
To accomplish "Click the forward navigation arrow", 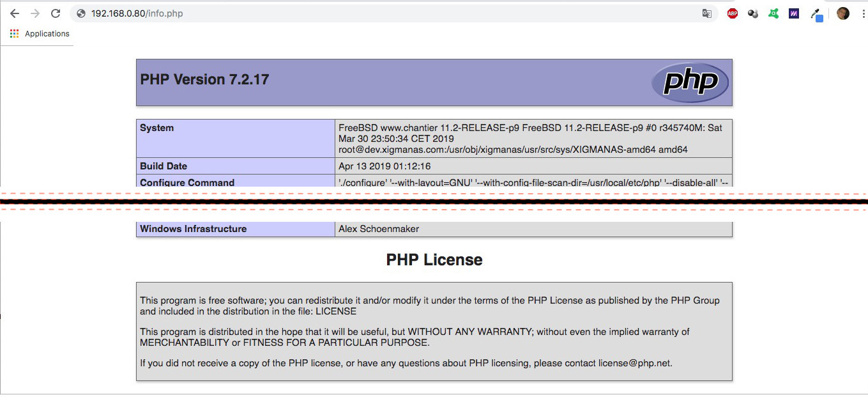I will (x=35, y=13).
